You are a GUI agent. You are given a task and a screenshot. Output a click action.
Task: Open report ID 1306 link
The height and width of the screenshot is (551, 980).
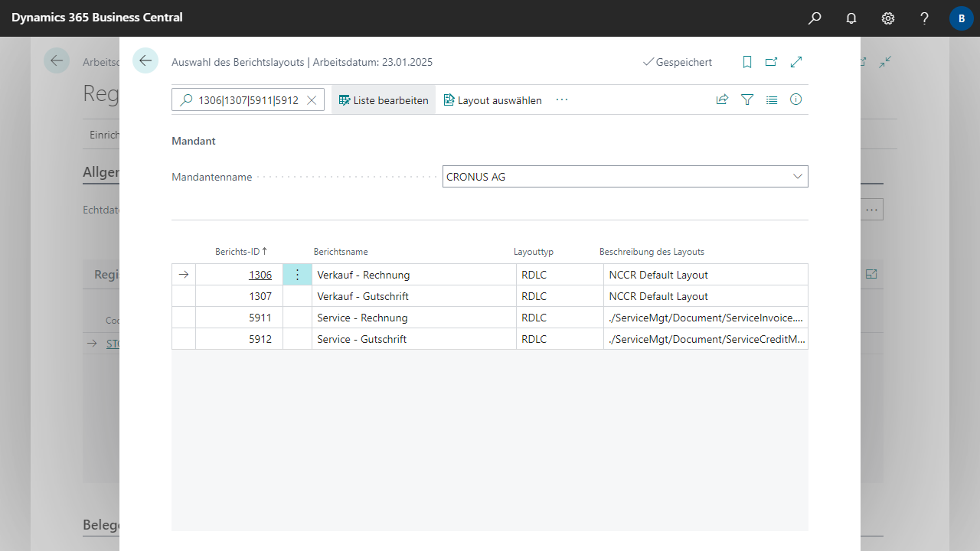(260, 275)
